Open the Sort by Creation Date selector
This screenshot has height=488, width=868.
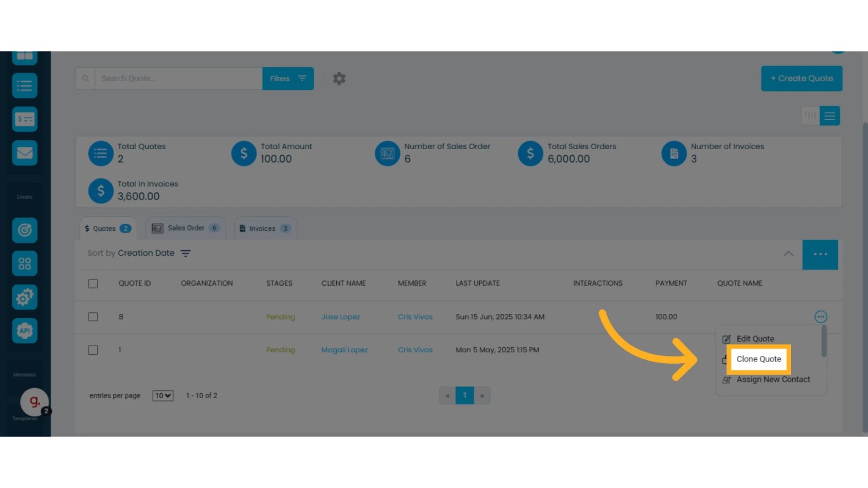[x=139, y=254]
